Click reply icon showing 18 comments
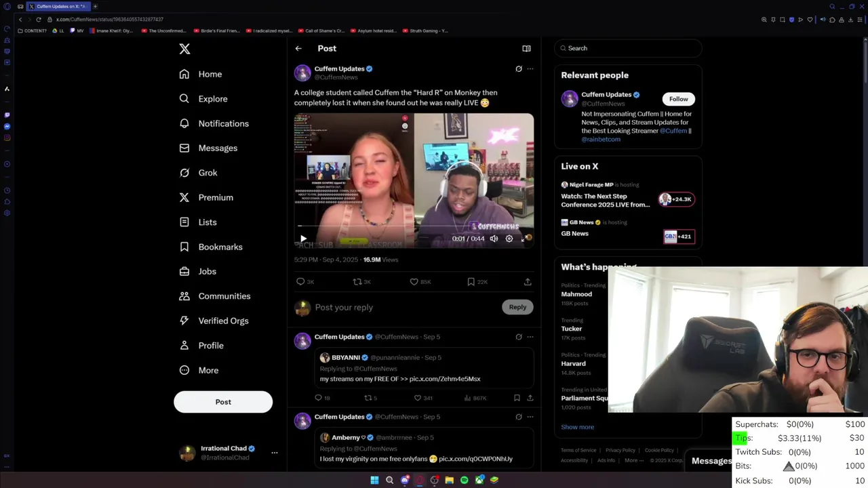Image resolution: width=868 pixels, height=488 pixels. [x=322, y=398]
